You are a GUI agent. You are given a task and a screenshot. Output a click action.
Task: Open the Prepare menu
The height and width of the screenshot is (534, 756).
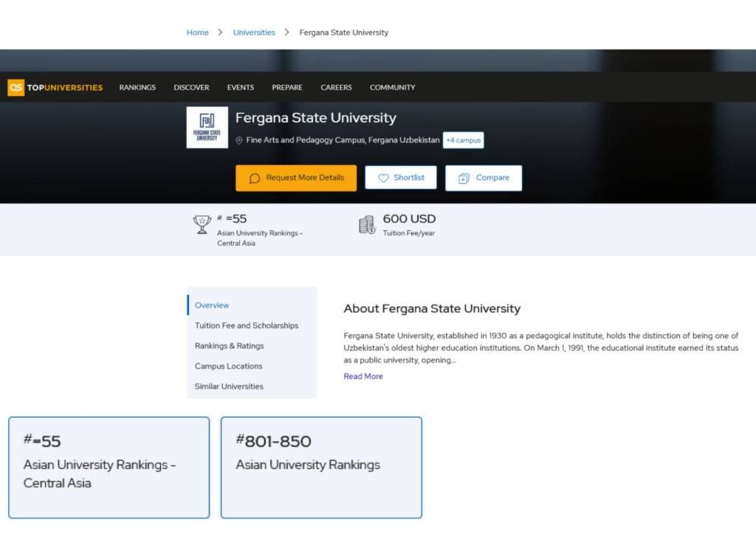287,87
